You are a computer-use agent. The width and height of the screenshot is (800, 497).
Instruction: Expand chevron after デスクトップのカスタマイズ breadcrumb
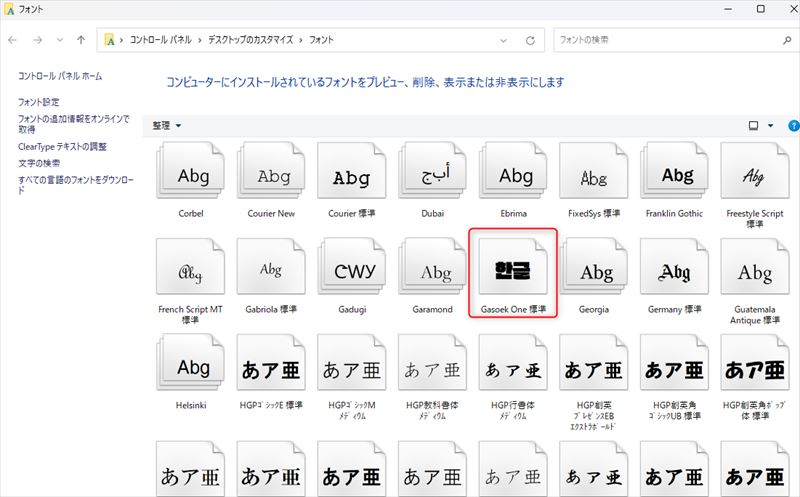(301, 40)
